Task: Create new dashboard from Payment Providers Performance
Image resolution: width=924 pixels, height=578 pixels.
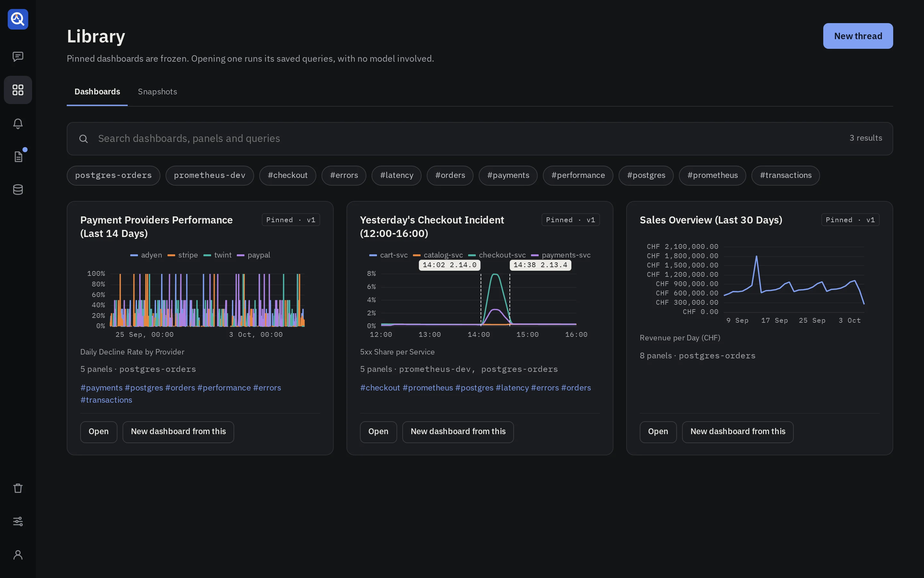Action: click(178, 432)
